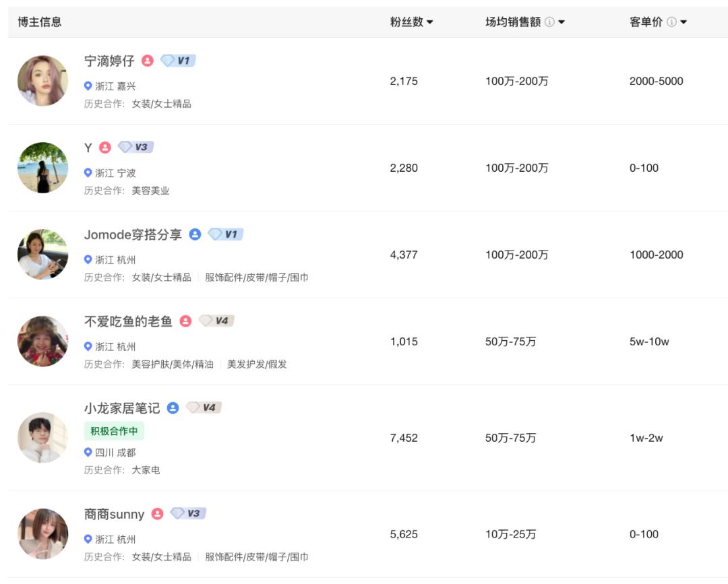Open the 客单价 sort dropdown arrow
Screen dimensions: 728x584
[683, 22]
